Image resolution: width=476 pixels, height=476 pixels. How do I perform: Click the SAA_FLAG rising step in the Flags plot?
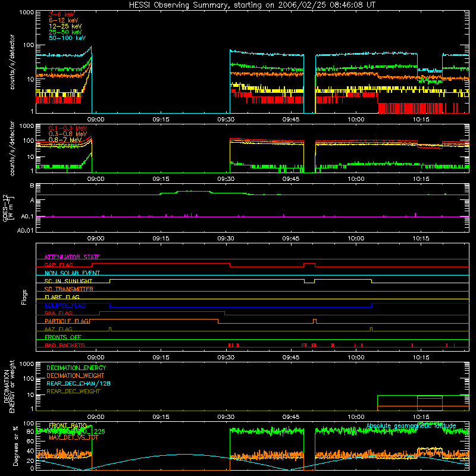[x=100, y=314]
